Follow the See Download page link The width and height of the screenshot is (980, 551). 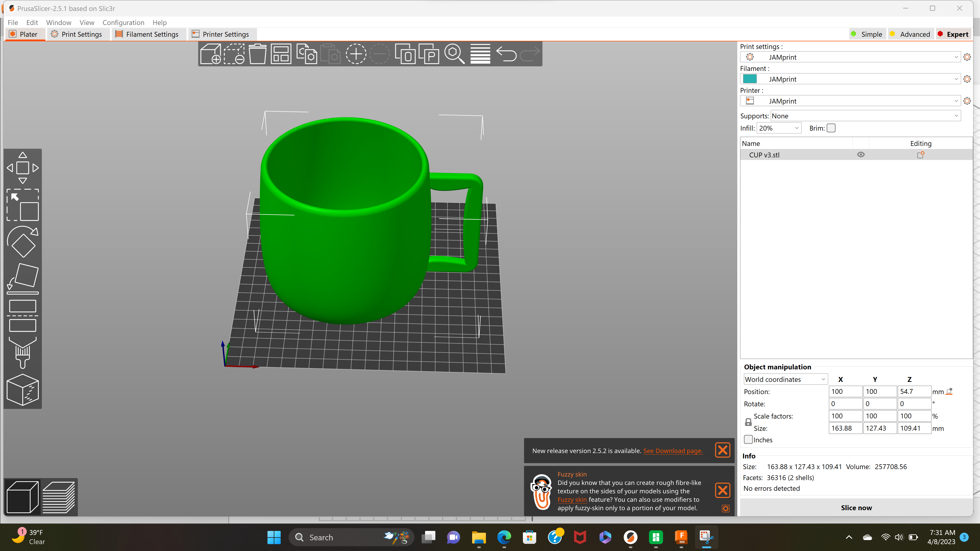[673, 450]
